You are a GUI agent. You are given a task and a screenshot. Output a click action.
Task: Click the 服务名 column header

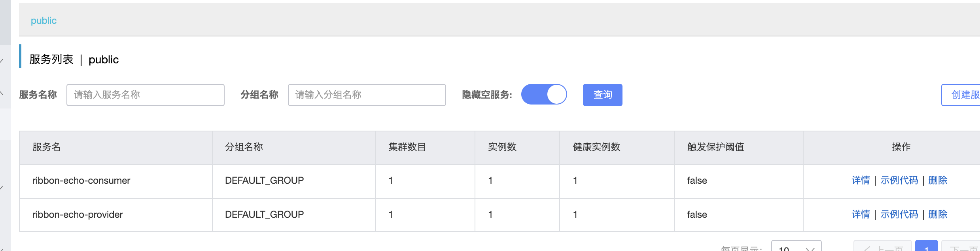tap(46, 147)
